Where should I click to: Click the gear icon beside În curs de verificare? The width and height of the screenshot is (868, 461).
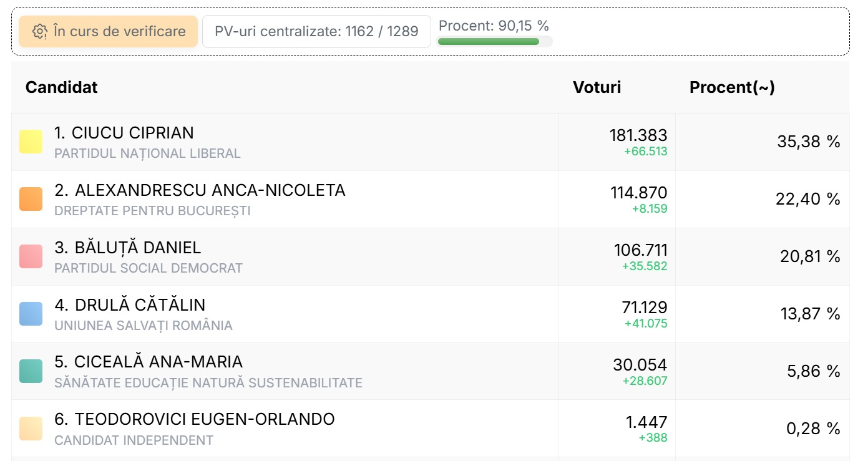click(40, 32)
